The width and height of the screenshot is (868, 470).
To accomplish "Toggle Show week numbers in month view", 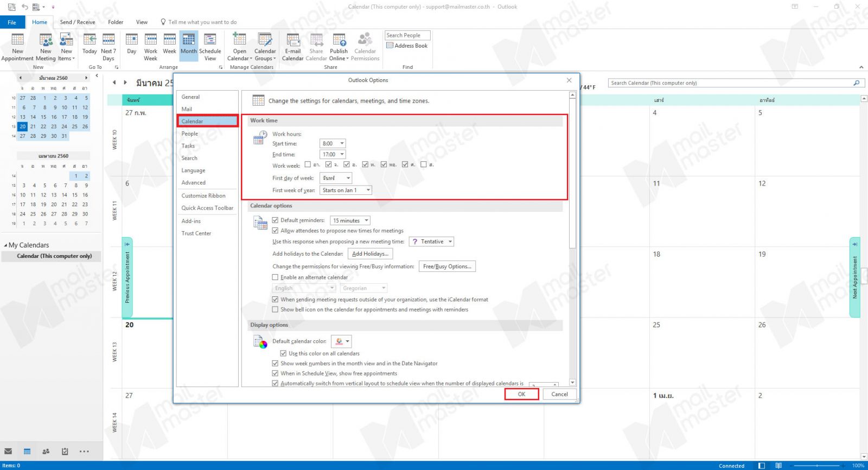I will click(275, 364).
